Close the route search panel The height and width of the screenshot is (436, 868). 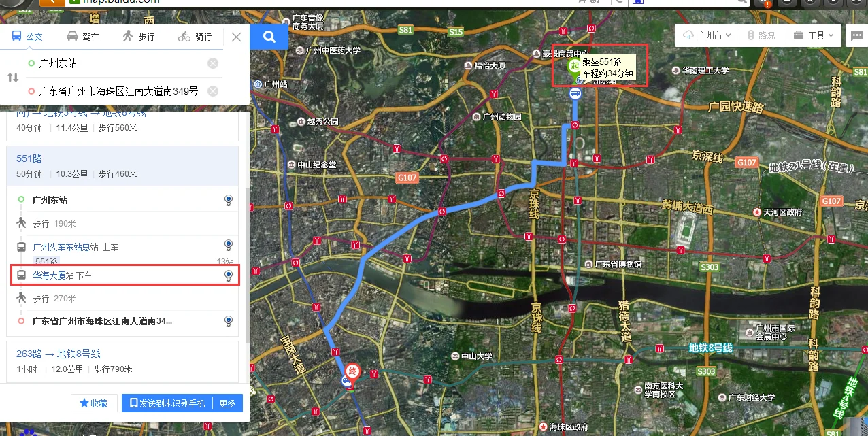[x=236, y=37]
